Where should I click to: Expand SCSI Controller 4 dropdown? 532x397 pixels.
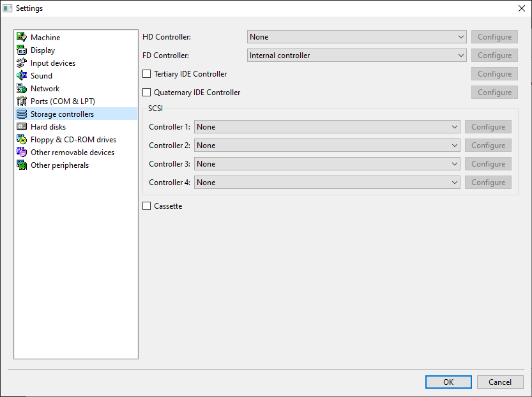tap(327, 183)
